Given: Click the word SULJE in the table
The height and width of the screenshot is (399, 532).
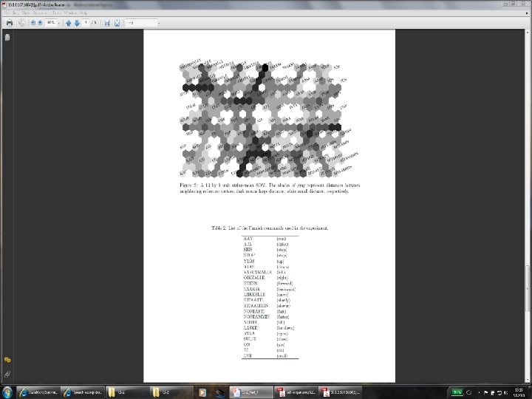Looking at the screenshot, I should (250, 339).
